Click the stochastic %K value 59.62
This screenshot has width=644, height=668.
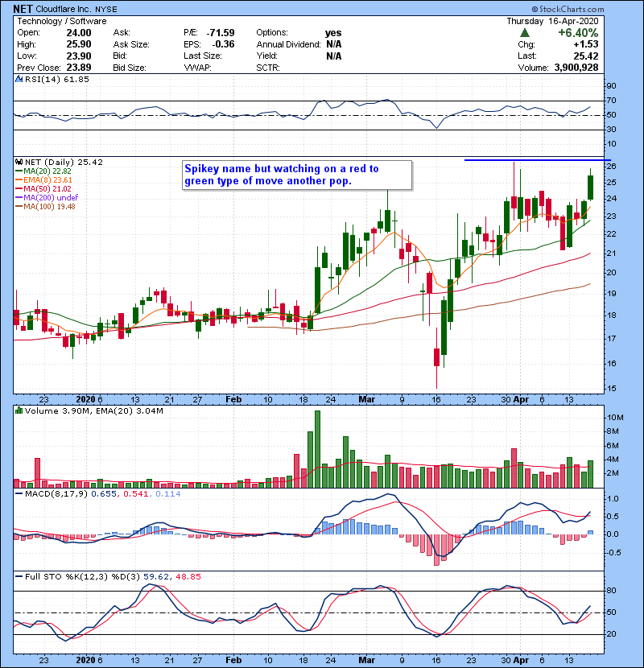pyautogui.click(x=156, y=576)
